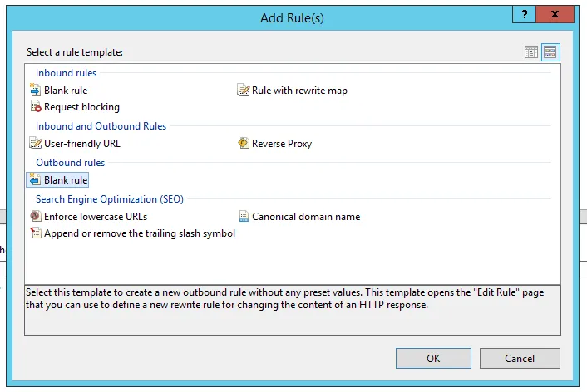Confirm the selection with OK
Viewport: 587px width, 392px height.
(x=433, y=358)
